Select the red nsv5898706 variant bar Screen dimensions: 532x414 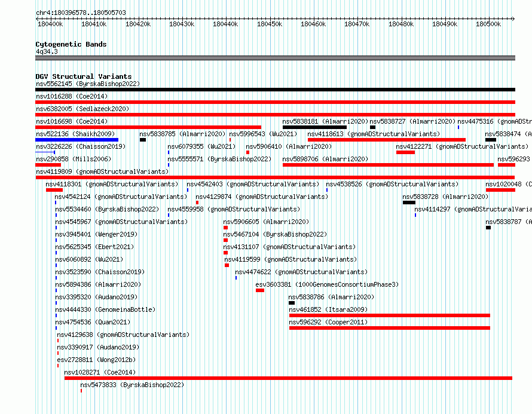tap(388, 165)
